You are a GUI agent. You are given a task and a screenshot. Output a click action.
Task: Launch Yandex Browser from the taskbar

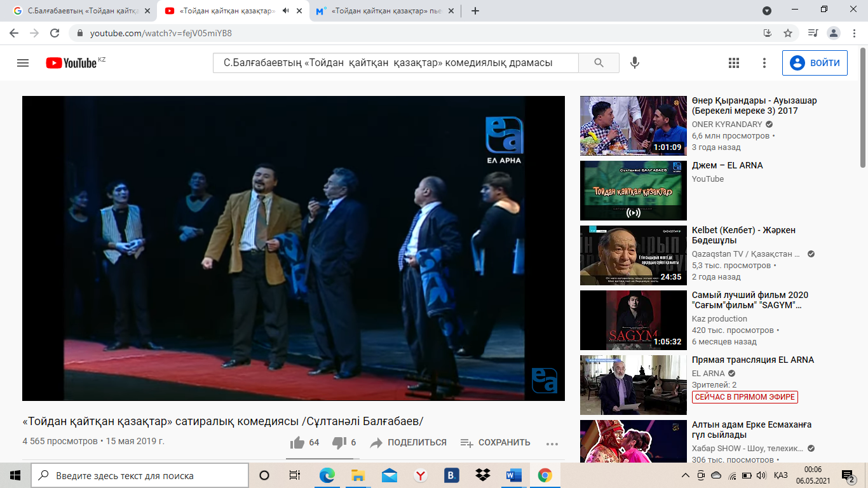pos(420,475)
